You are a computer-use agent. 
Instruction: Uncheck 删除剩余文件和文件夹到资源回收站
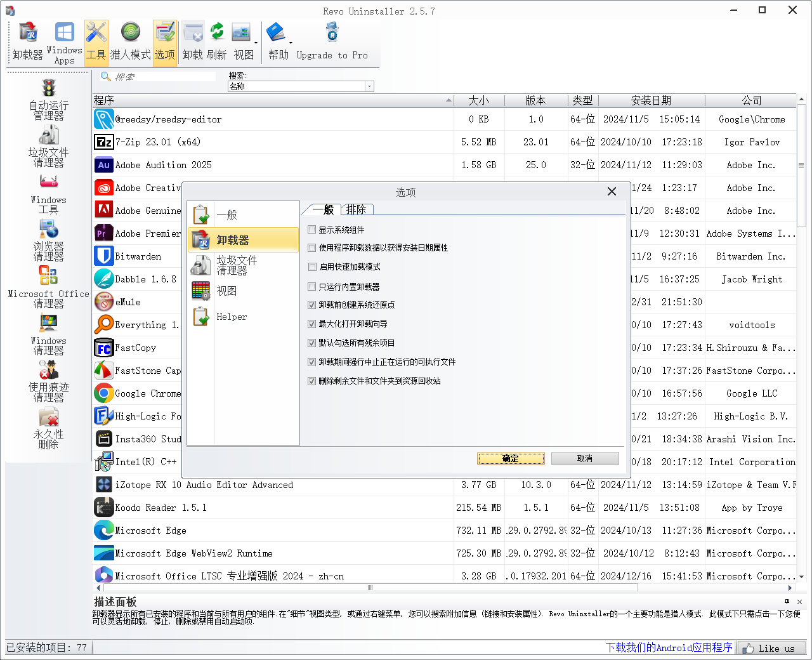pyautogui.click(x=312, y=381)
